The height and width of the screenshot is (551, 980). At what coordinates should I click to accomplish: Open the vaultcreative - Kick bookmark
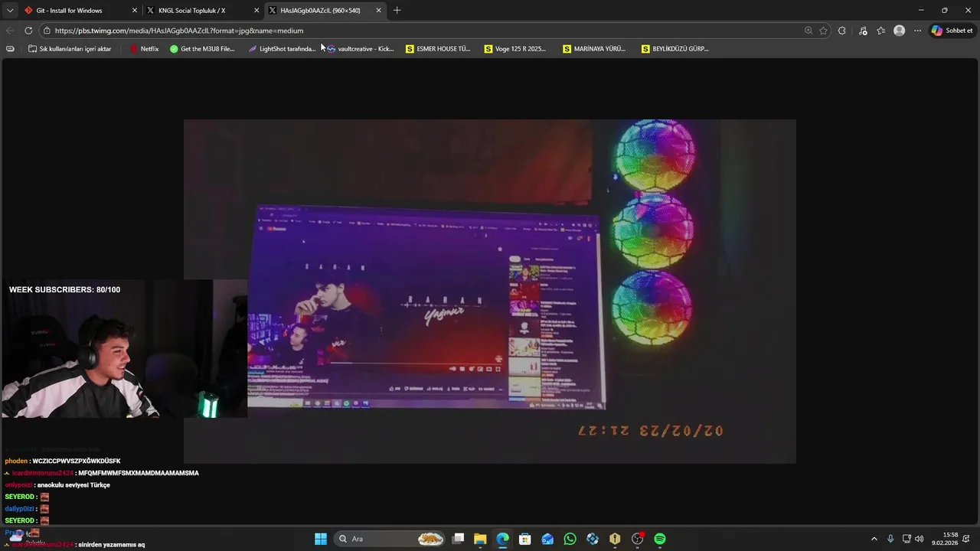point(361,49)
